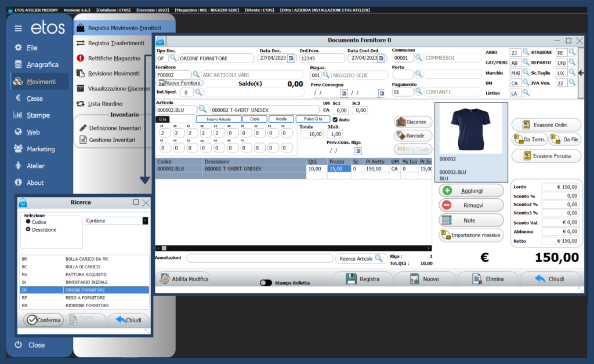Click the Da File button
Screen dimensions: 594x364
click(565, 139)
